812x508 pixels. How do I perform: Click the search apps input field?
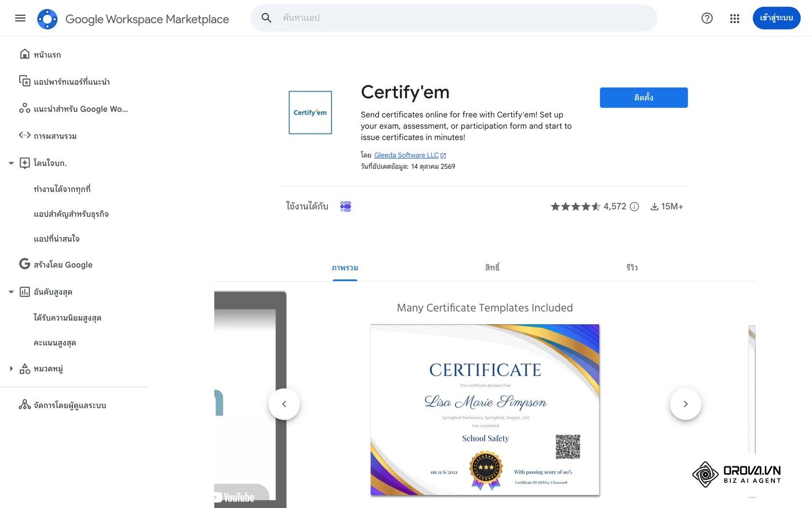[454, 18]
